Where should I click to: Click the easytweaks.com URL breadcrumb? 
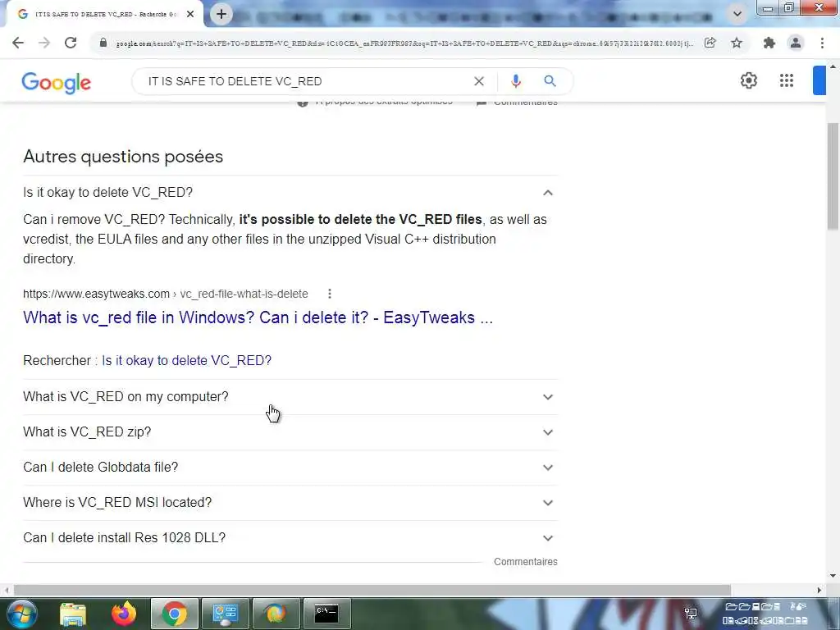click(x=166, y=294)
